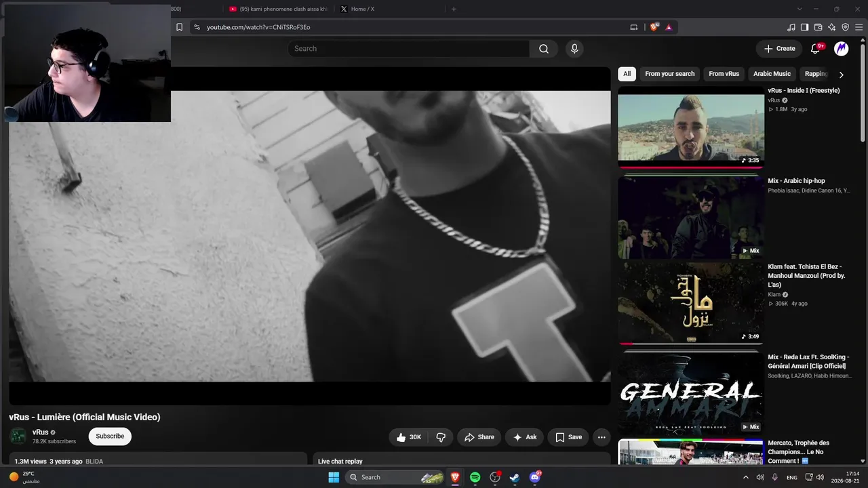Open Spotify from the taskbar
868x488 pixels.
[475, 477]
